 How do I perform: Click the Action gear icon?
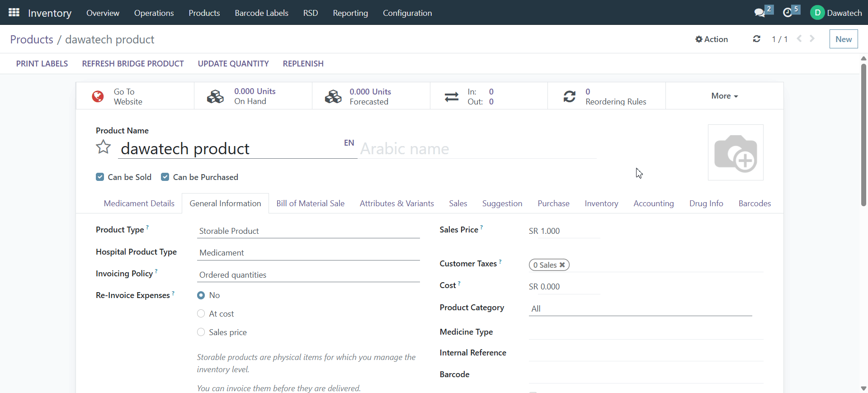[x=699, y=39]
